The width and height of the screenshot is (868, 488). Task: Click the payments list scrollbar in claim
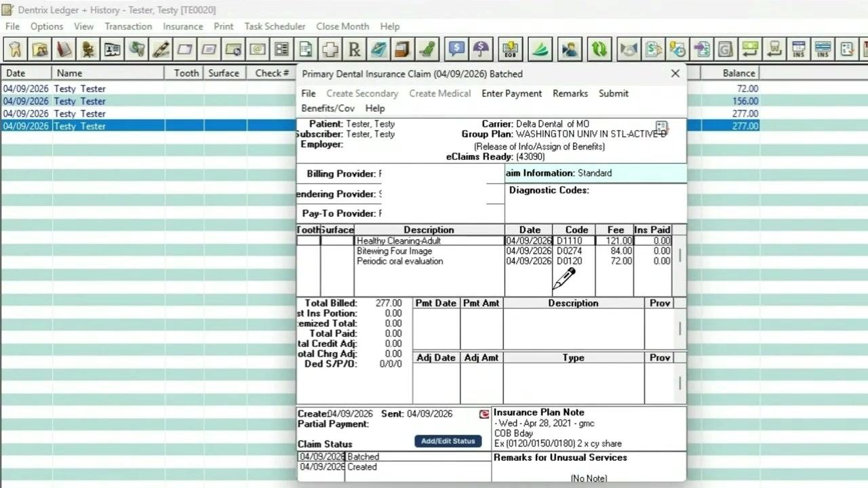pos(679,329)
